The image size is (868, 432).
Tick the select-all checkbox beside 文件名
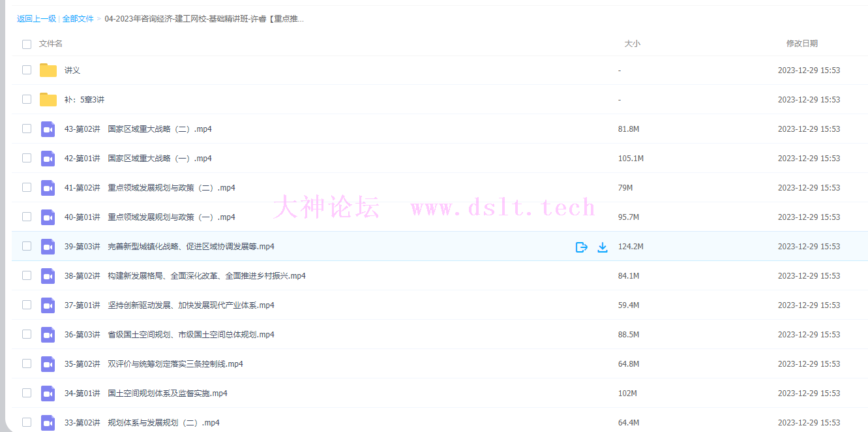(27, 44)
